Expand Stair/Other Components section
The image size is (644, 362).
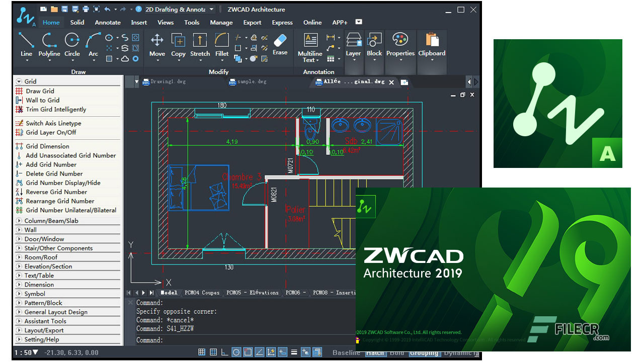coord(68,248)
